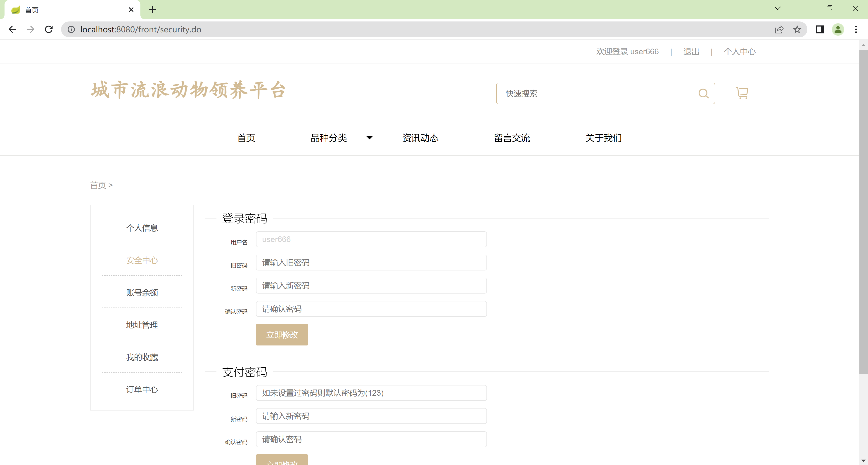Select 安全中心 in the sidebar

click(x=142, y=260)
